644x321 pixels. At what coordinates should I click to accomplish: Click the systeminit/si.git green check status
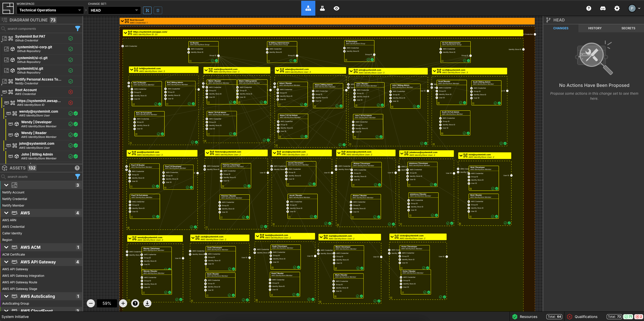click(x=71, y=70)
